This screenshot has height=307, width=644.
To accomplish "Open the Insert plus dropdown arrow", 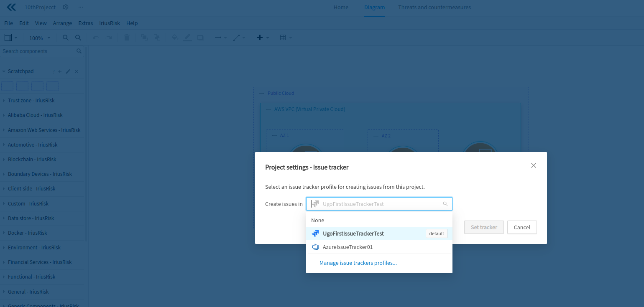I will [268, 37].
